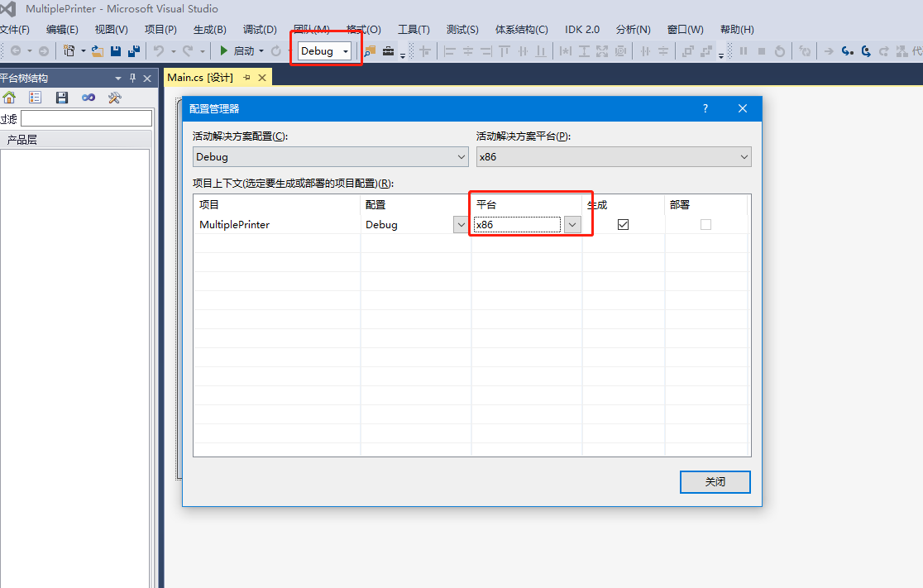Click the blue infinity icon in platform tree panel
Screen dimensions: 923x588
(88, 98)
